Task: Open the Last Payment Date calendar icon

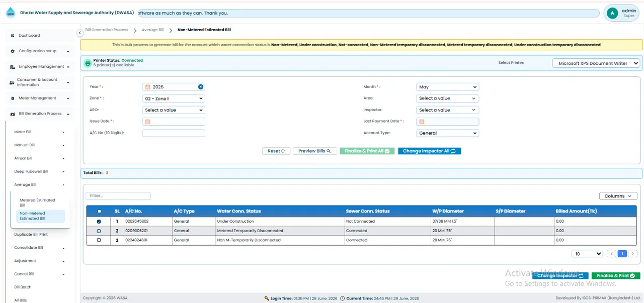Action: point(422,122)
